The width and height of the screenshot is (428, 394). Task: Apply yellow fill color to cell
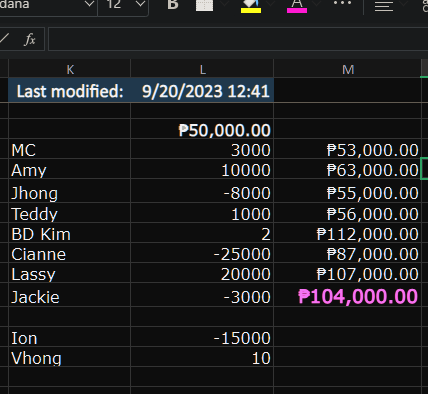pos(251,6)
